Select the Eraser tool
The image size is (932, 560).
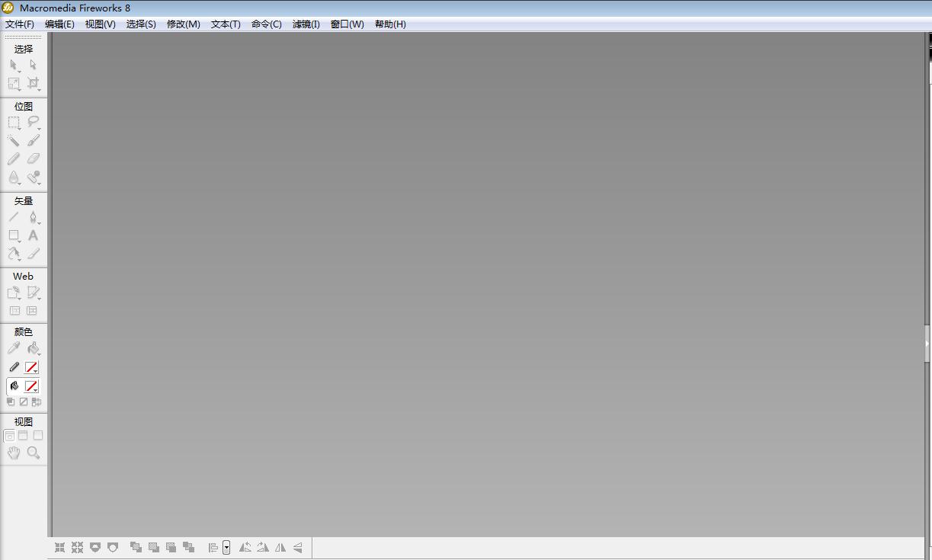pyautogui.click(x=33, y=159)
